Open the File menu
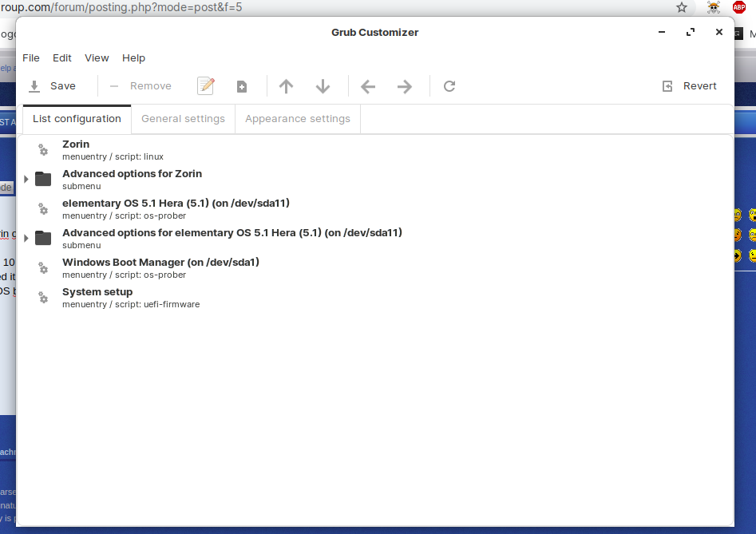 [31, 58]
